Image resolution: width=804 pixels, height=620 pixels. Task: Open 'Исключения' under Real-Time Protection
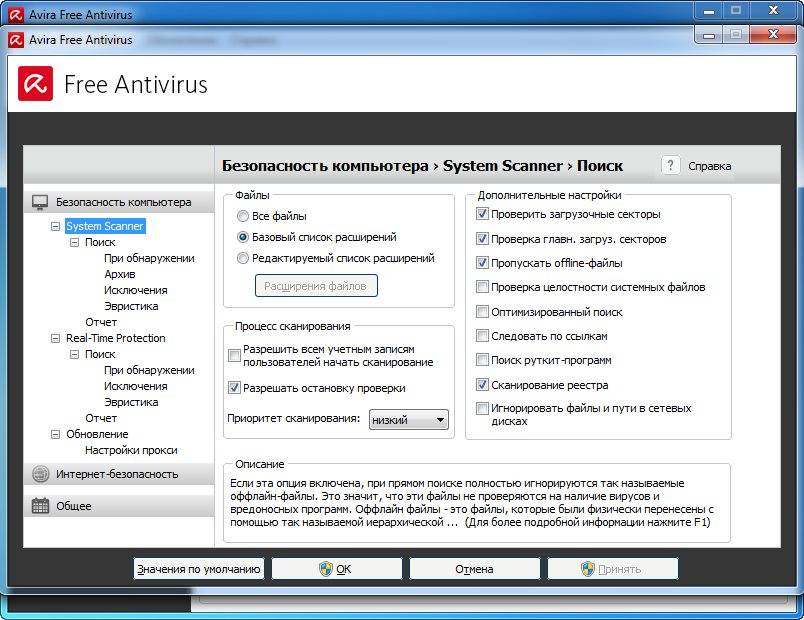tap(136, 386)
